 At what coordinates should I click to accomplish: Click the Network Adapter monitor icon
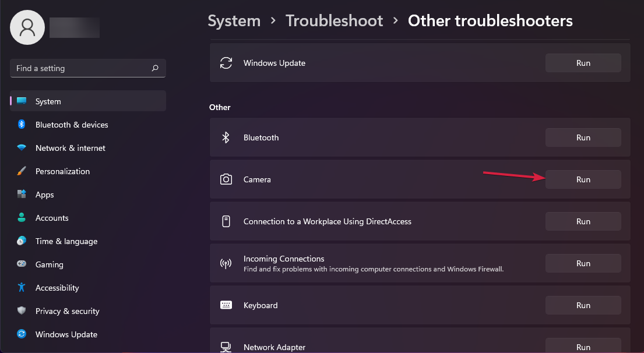tap(226, 345)
